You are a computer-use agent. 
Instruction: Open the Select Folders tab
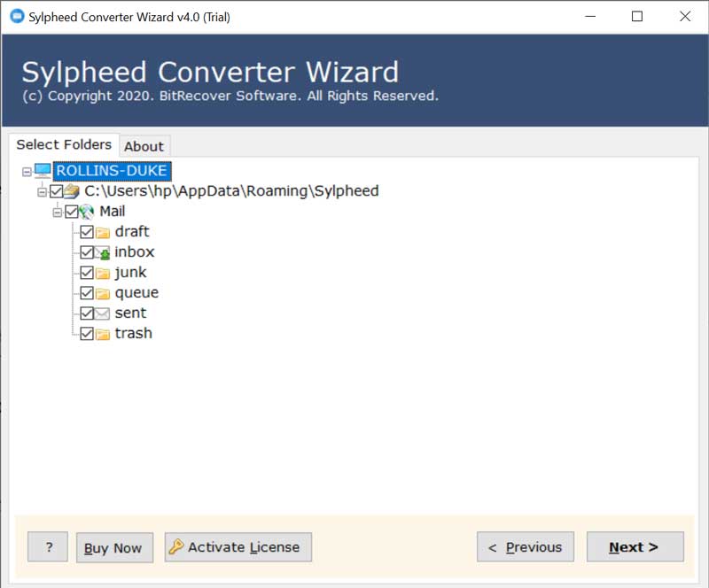pos(64,144)
